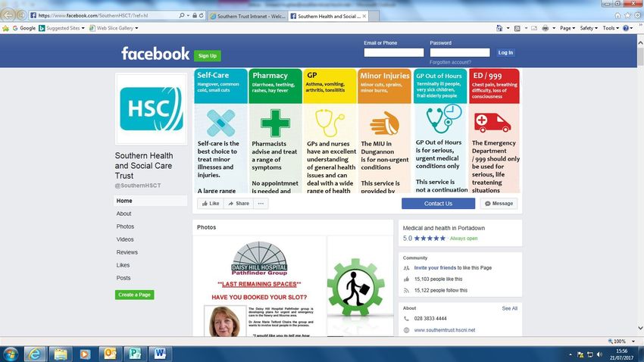Click the volume speaker icon in system tray
The image size is (644, 362).
(599, 354)
